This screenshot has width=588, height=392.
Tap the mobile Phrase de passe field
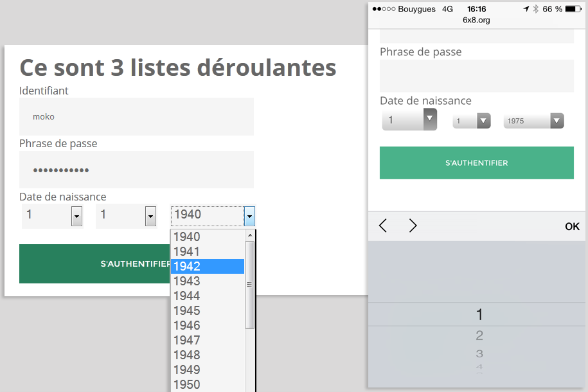pos(476,76)
